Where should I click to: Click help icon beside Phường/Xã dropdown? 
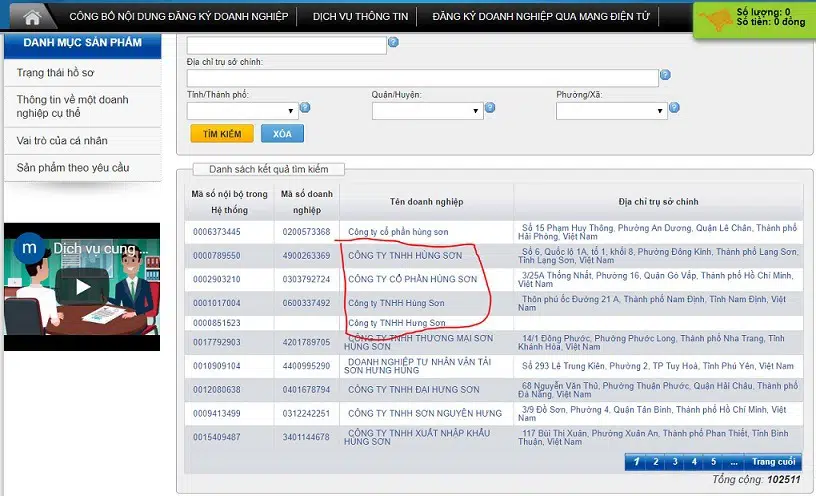675,107
